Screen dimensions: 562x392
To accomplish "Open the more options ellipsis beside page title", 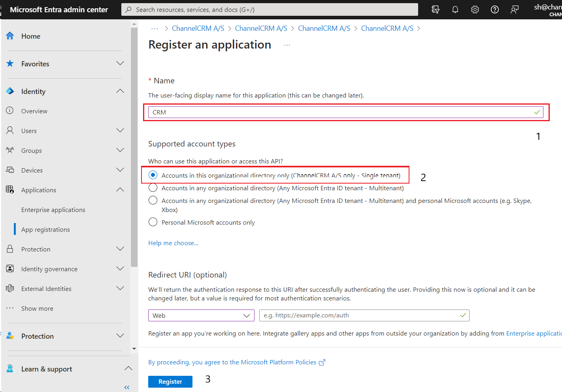I will 287,45.
